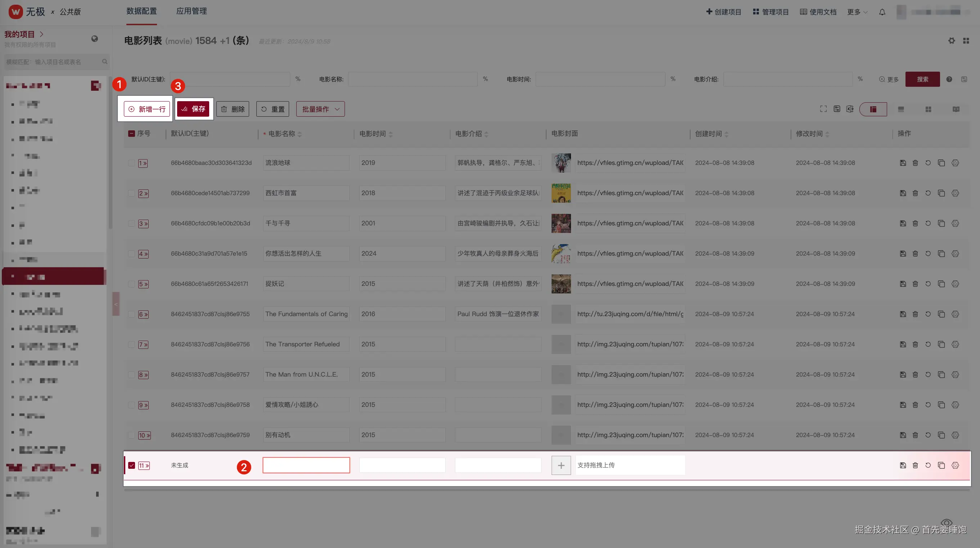Screen dimensions: 980x548
Task: Uncheck the row 11 checkbox
Action: (132, 466)
